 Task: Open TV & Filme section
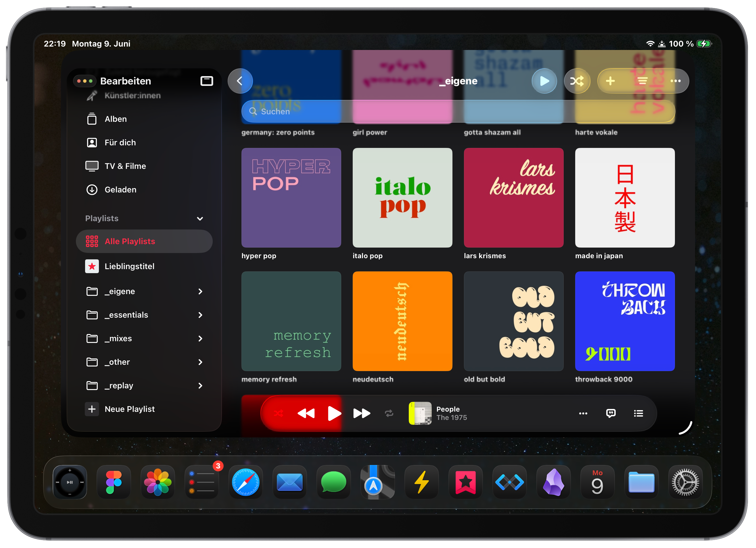(144, 166)
